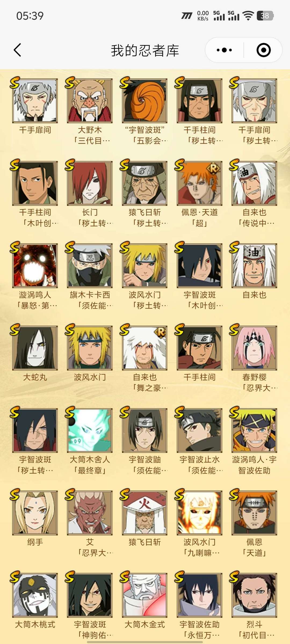Open the three-dot mini program menu
The image size is (290, 644).
click(224, 50)
